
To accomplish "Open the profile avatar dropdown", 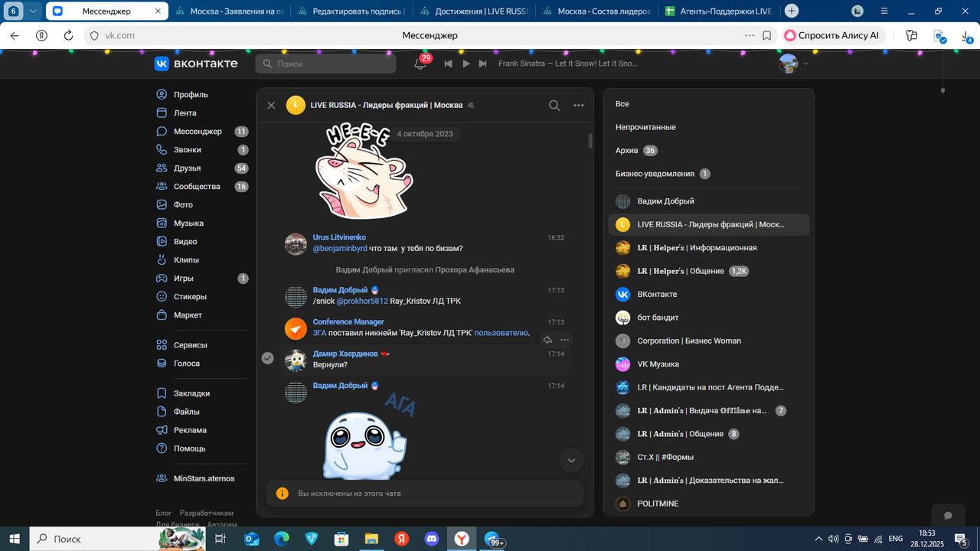I will tap(793, 64).
